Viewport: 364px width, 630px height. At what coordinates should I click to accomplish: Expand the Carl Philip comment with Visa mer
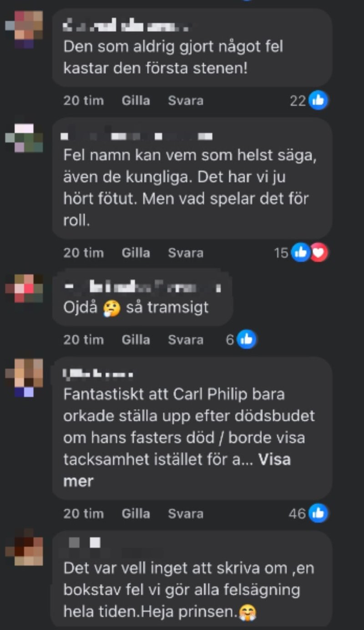177,470
